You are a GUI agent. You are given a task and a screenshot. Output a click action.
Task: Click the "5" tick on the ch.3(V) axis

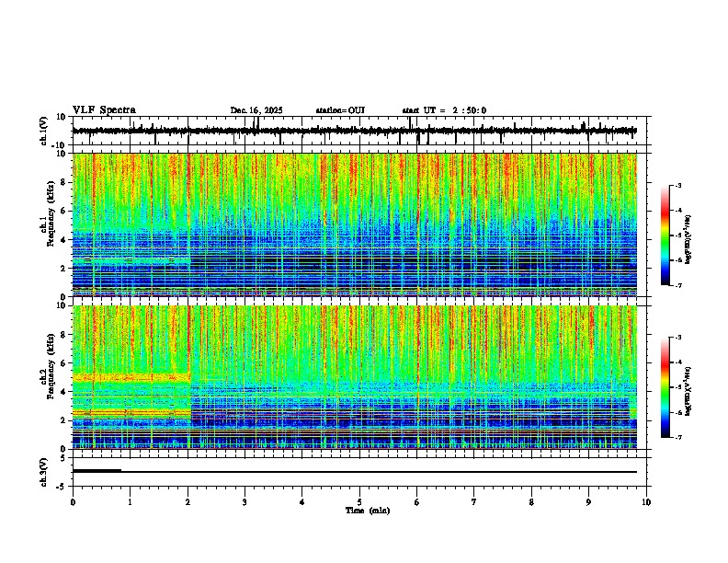click(x=64, y=458)
